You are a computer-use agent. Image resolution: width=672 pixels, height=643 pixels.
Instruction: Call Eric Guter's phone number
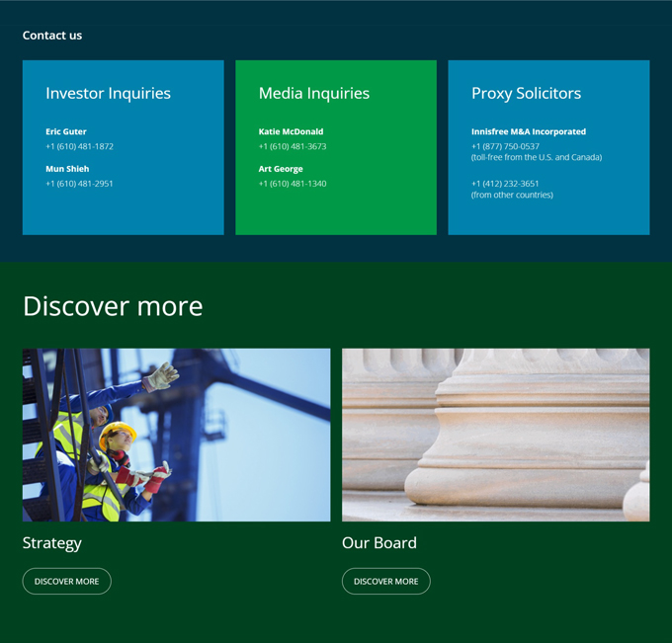[x=79, y=146]
